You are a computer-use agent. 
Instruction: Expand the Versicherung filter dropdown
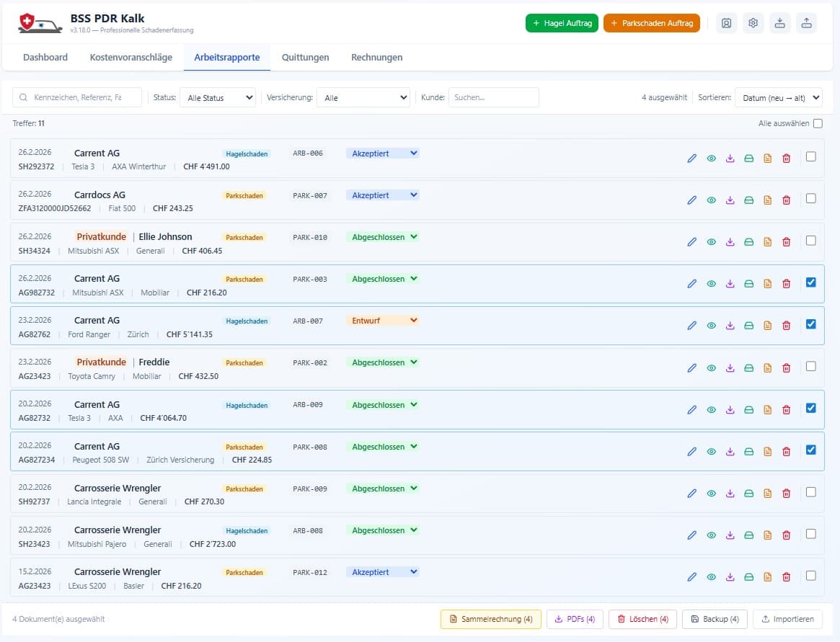pos(363,98)
